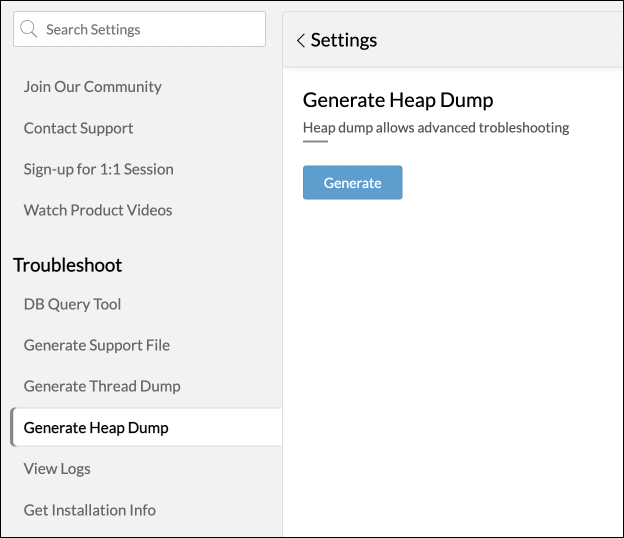Select Watch Product Videos

point(98,210)
